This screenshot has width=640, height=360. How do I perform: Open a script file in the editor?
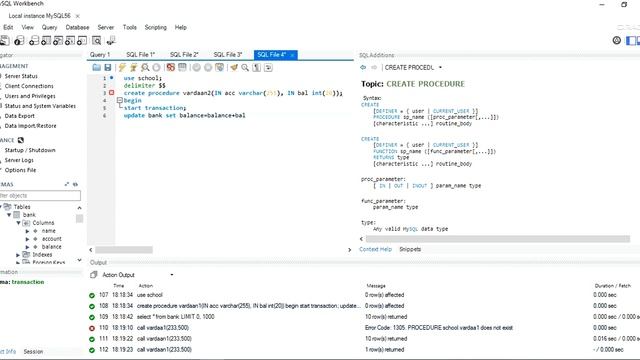pyautogui.click(x=96, y=67)
